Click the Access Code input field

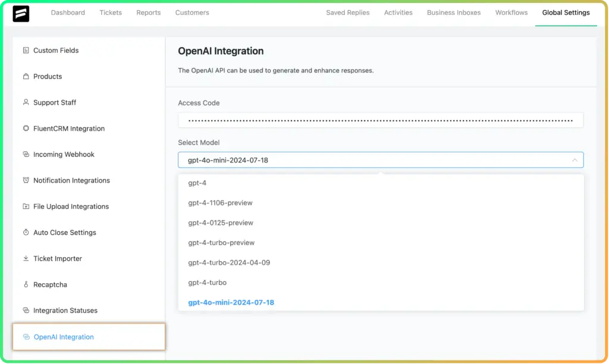pos(381,120)
